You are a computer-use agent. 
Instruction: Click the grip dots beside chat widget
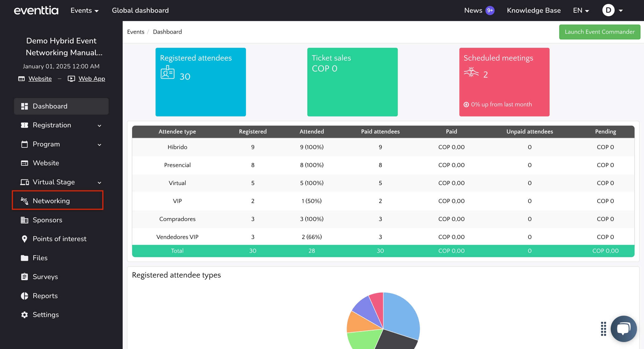603,329
